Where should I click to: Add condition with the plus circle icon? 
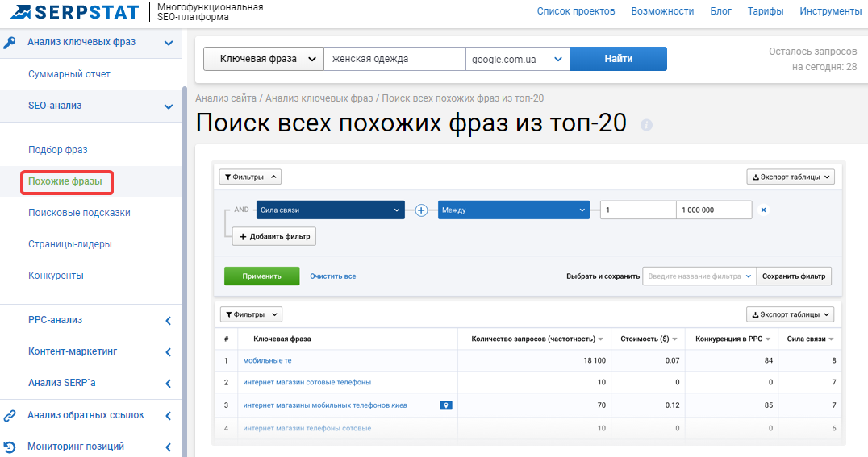click(x=421, y=210)
